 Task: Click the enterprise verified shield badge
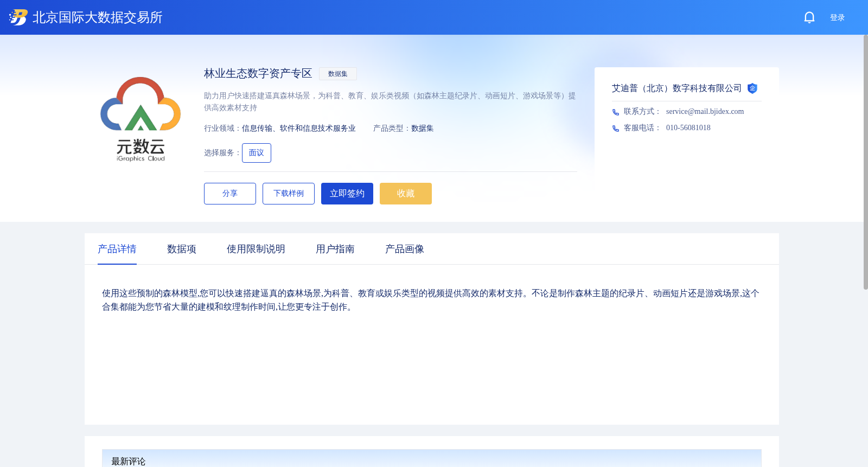[x=752, y=88]
